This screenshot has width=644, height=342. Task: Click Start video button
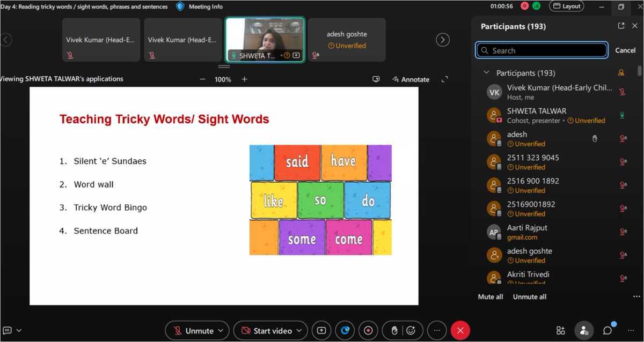(x=267, y=331)
